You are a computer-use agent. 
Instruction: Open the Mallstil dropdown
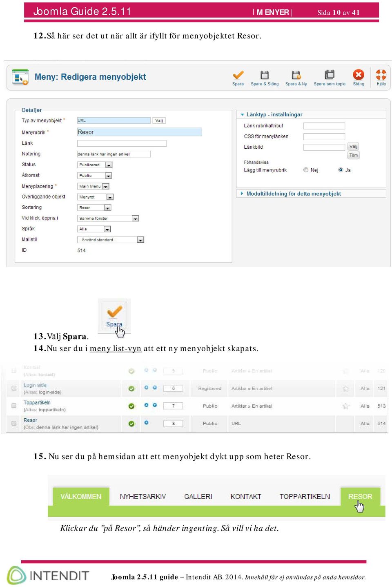tap(111, 240)
